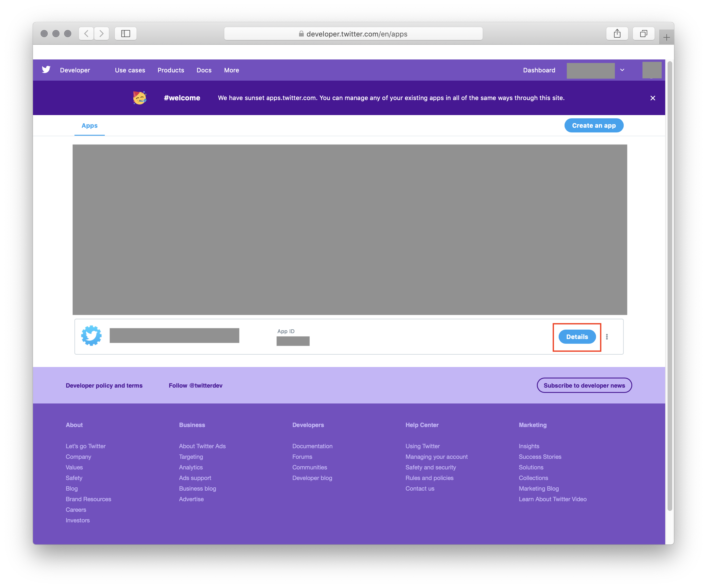The image size is (707, 588).
Task: Click the Twitter bird logo
Action: pos(46,70)
